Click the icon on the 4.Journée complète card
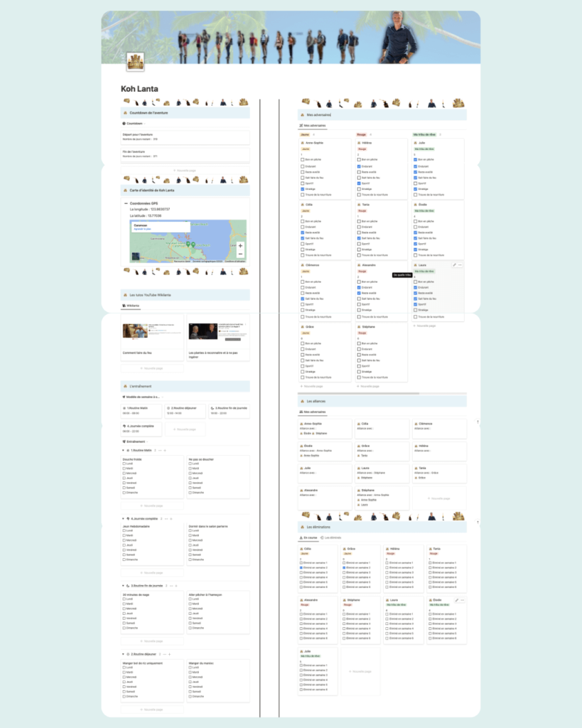This screenshot has width=582, height=728. 124,426
